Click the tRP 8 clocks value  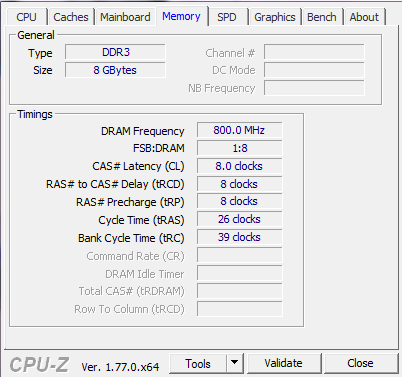click(239, 201)
